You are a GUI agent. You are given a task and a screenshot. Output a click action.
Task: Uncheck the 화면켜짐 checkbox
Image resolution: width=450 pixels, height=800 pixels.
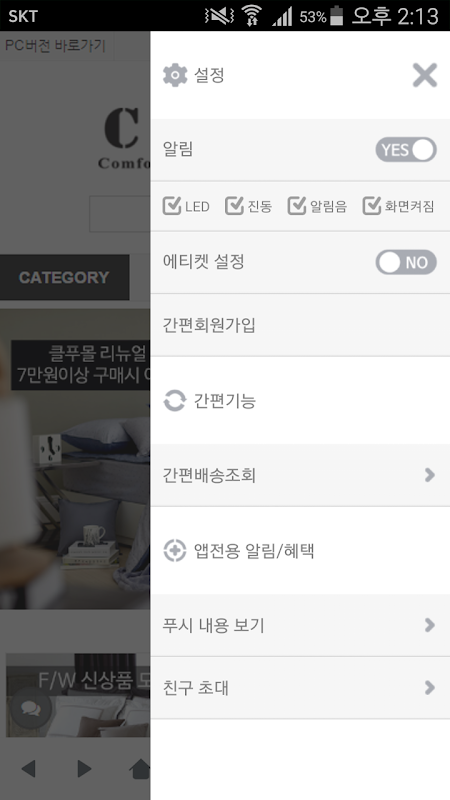pos(372,206)
